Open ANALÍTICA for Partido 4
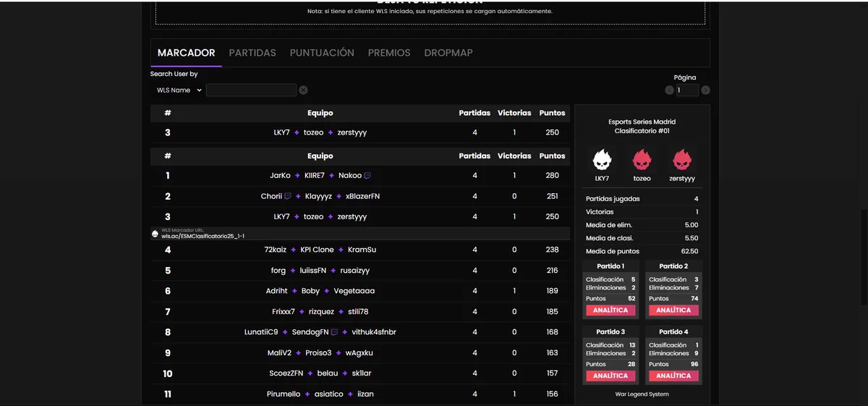The image size is (868, 406). tap(673, 376)
